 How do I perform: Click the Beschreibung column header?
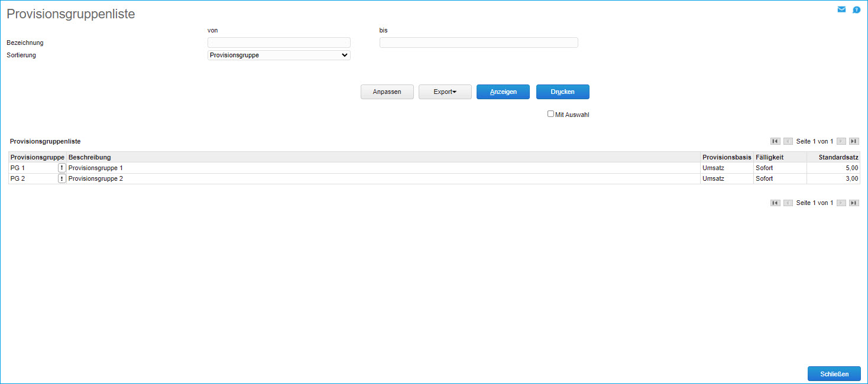tap(383, 157)
